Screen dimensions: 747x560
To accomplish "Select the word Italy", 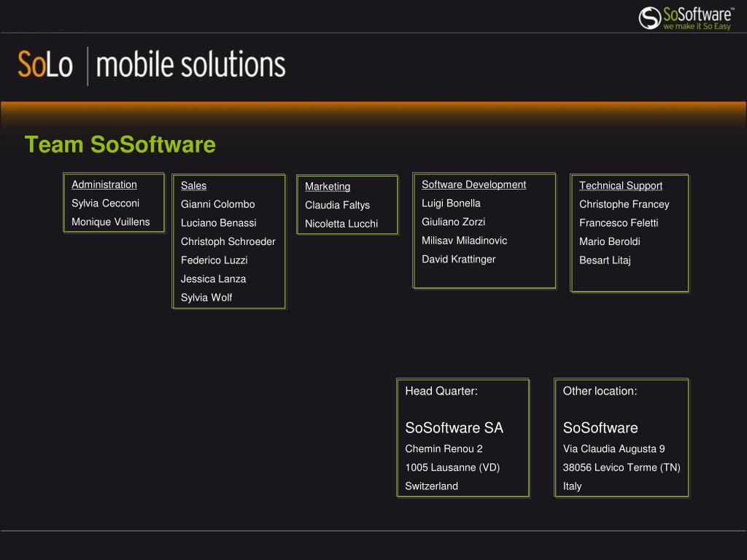I will tap(572, 486).
